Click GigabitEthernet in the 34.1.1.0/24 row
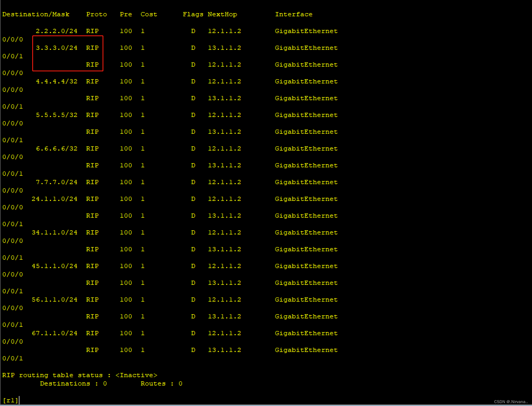532x406 pixels. coord(306,233)
